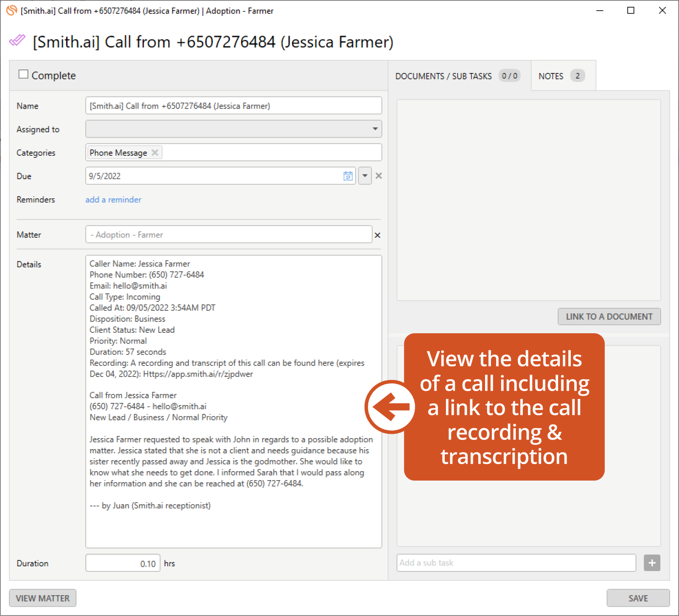This screenshot has width=679, height=616.
Task: Expand the Due date dropdown arrow
Action: 365,176
